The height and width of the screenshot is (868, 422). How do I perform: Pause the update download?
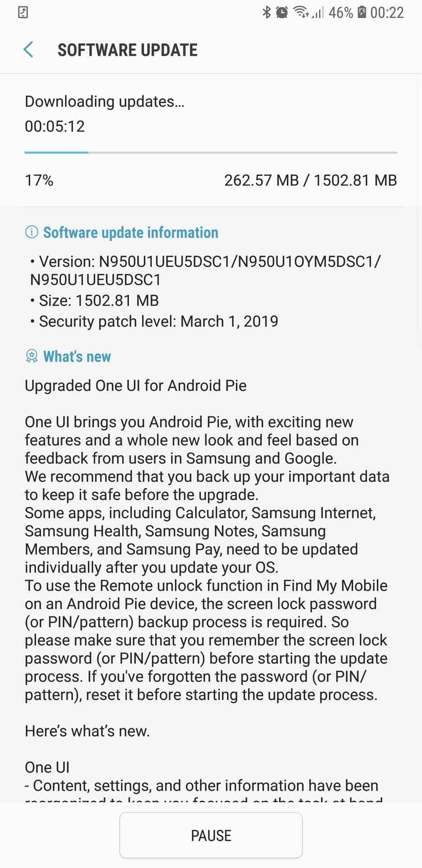click(x=211, y=835)
